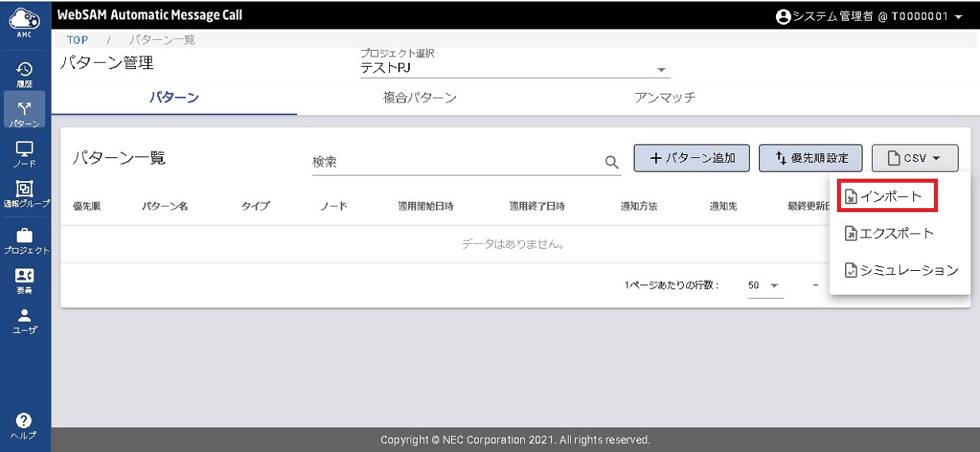Open the rows per page dropdown
This screenshot has height=452, width=980.
(765, 285)
